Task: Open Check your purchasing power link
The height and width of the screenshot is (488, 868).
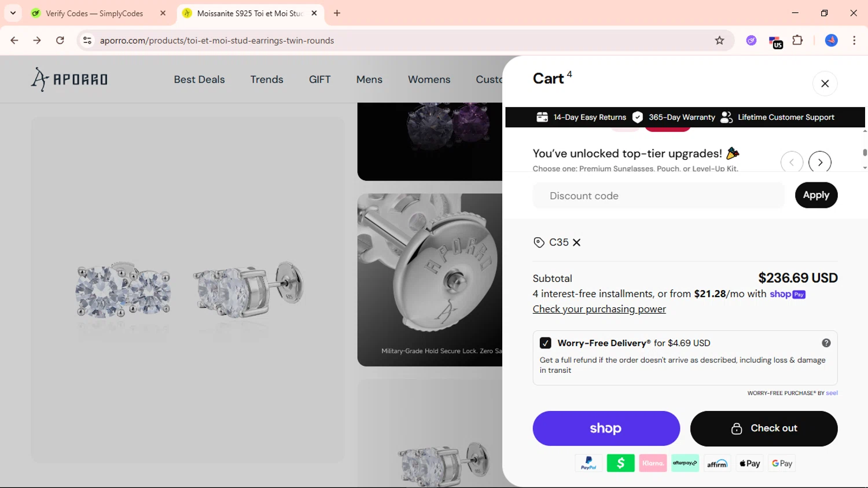Action: pyautogui.click(x=599, y=309)
